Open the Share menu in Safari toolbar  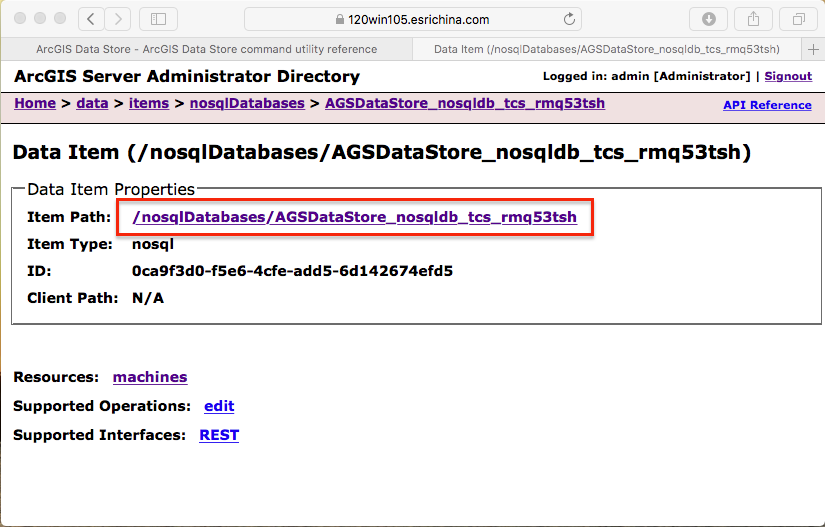(753, 19)
